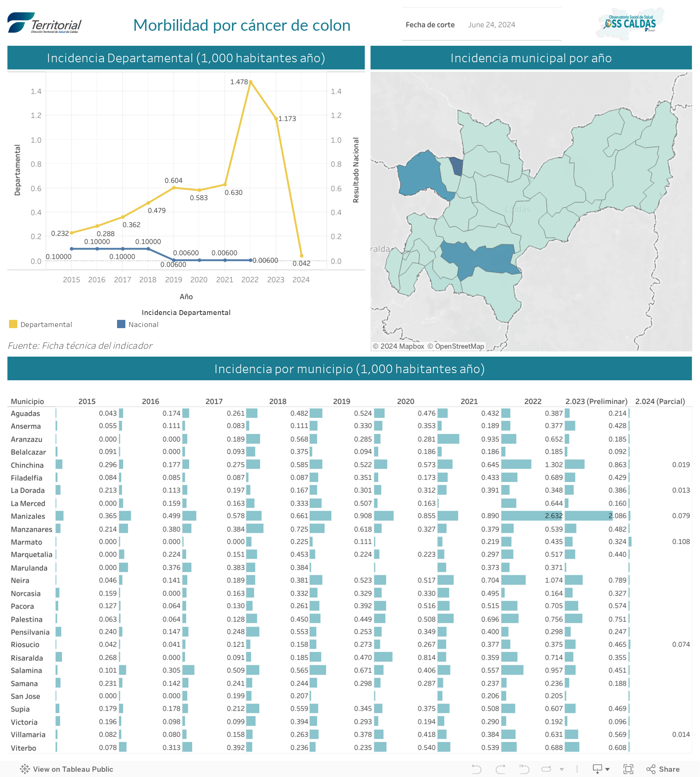Click the 0.042 data point for 2024
Screen dimensions: 700x777
[302, 256]
